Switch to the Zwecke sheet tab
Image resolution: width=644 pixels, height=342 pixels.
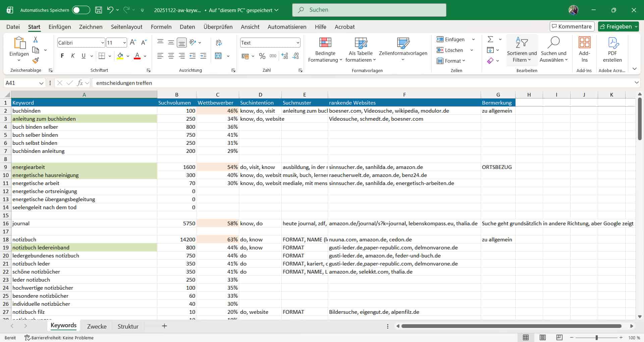[x=97, y=326]
